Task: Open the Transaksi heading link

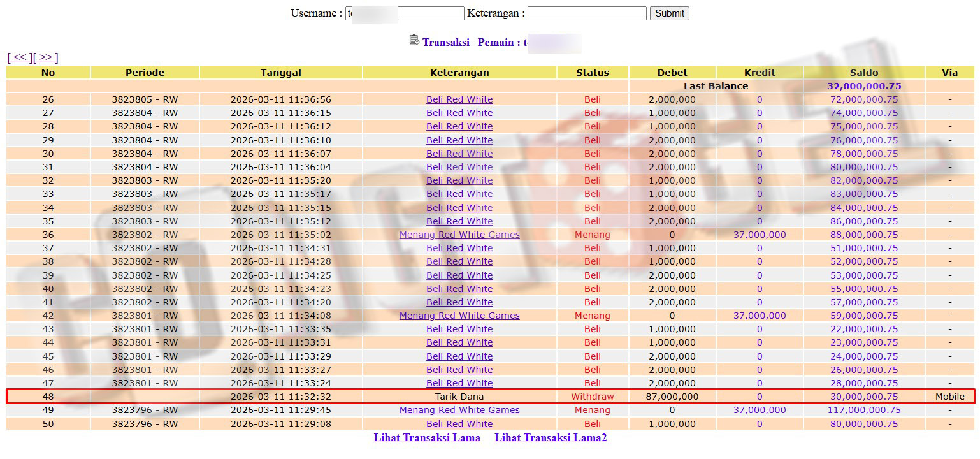Action: point(445,42)
